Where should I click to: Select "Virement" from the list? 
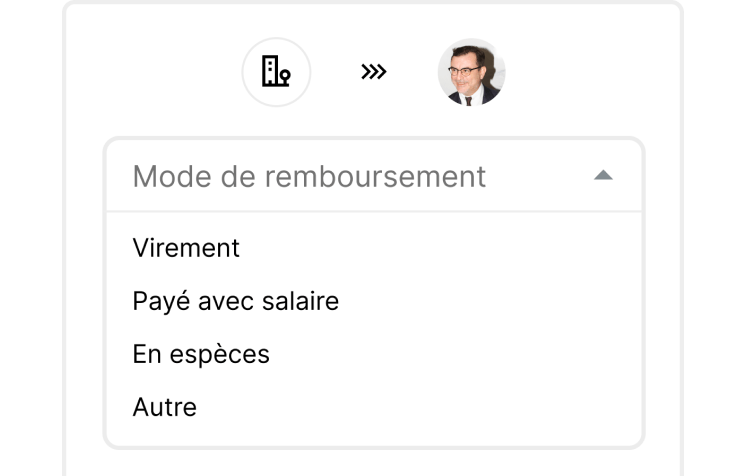click(186, 247)
